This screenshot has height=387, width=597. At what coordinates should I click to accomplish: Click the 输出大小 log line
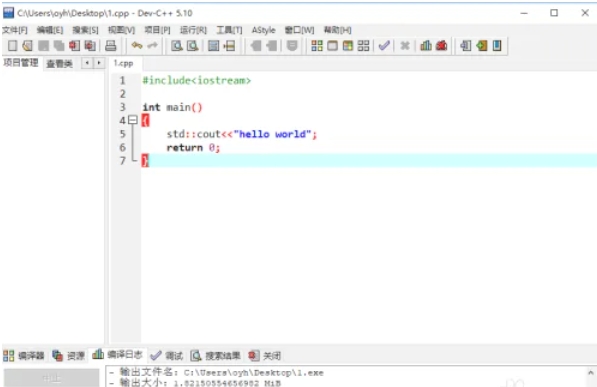coord(195,383)
